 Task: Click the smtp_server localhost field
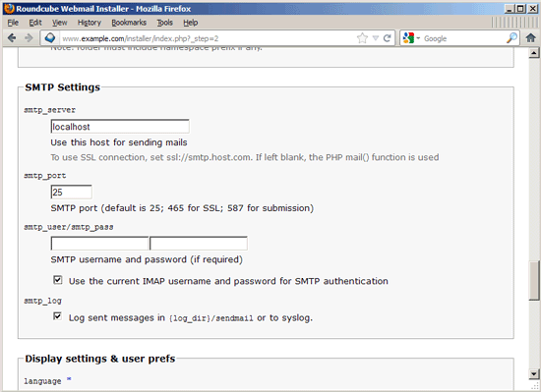pyautogui.click(x=120, y=127)
